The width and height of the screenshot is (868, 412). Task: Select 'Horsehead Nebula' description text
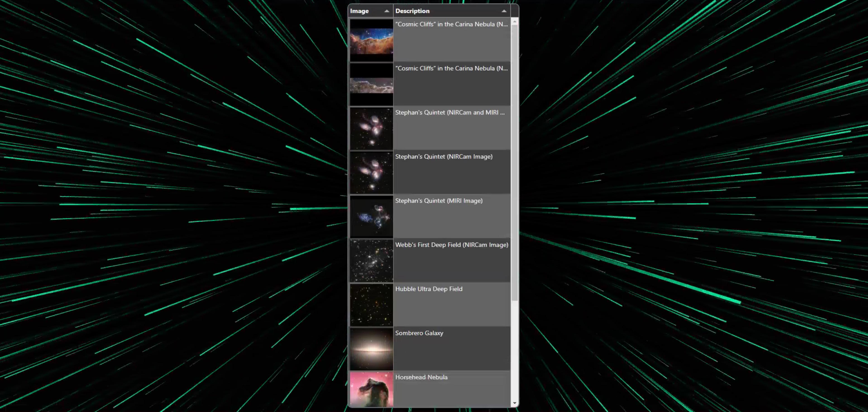pos(421,377)
